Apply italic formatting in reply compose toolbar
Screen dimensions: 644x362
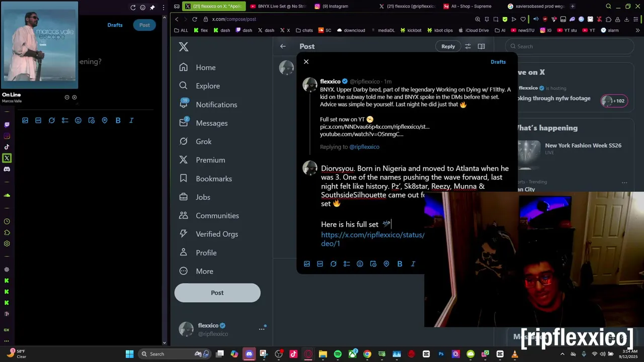coord(413,264)
